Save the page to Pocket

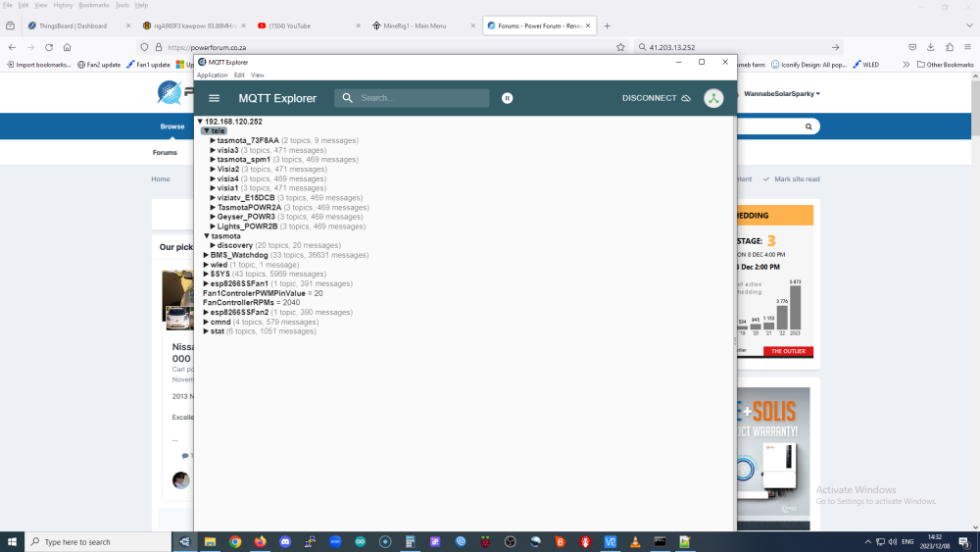click(x=912, y=47)
